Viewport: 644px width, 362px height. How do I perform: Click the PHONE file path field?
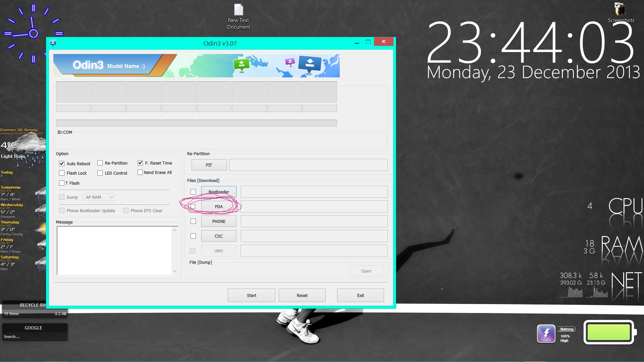pos(314,221)
